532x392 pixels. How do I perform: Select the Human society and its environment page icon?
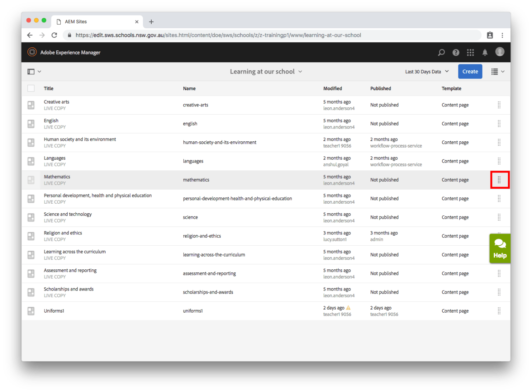tap(31, 143)
